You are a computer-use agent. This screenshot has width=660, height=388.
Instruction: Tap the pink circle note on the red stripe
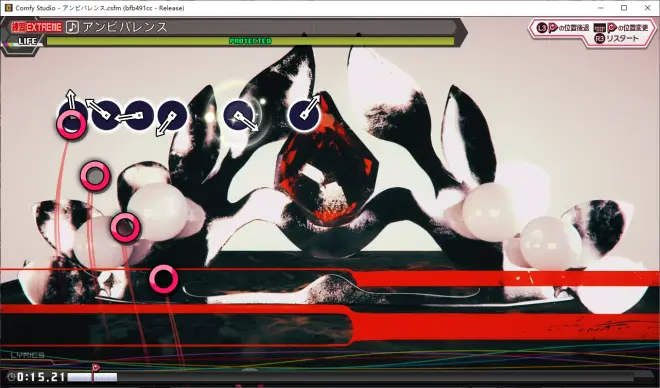164,279
